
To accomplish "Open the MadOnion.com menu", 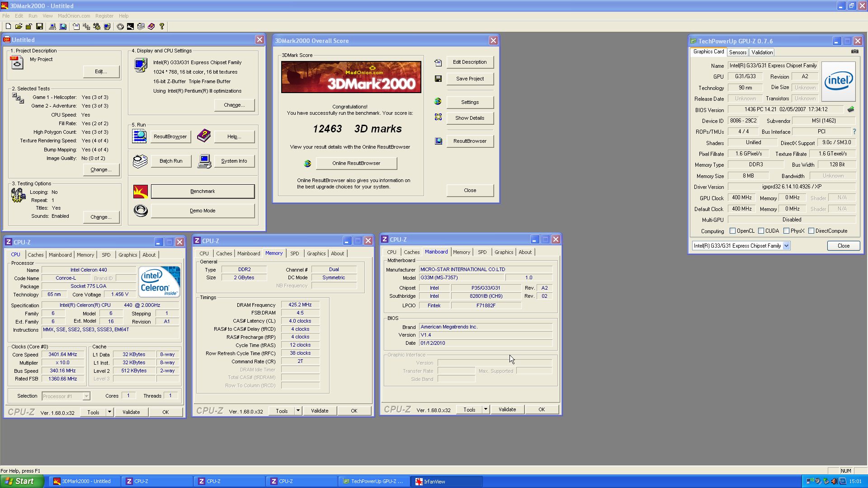I will 74,16.
